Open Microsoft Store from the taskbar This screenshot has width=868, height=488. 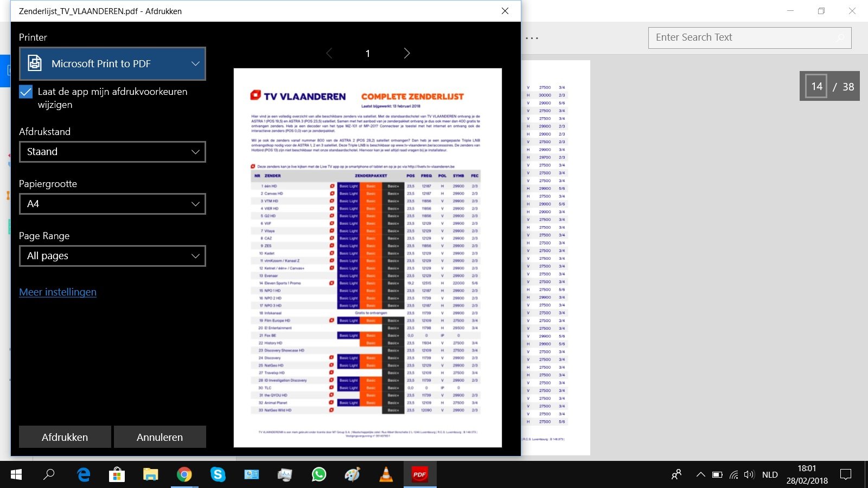(117, 475)
